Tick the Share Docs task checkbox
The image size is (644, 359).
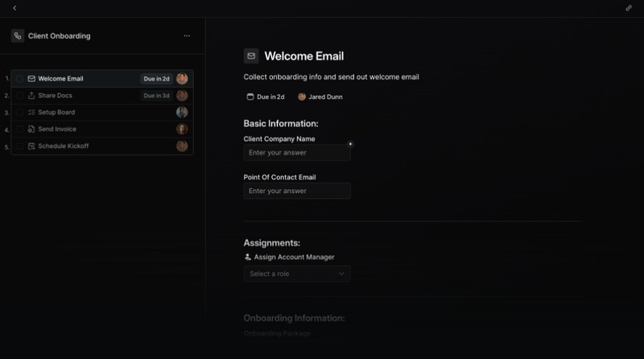[20, 96]
